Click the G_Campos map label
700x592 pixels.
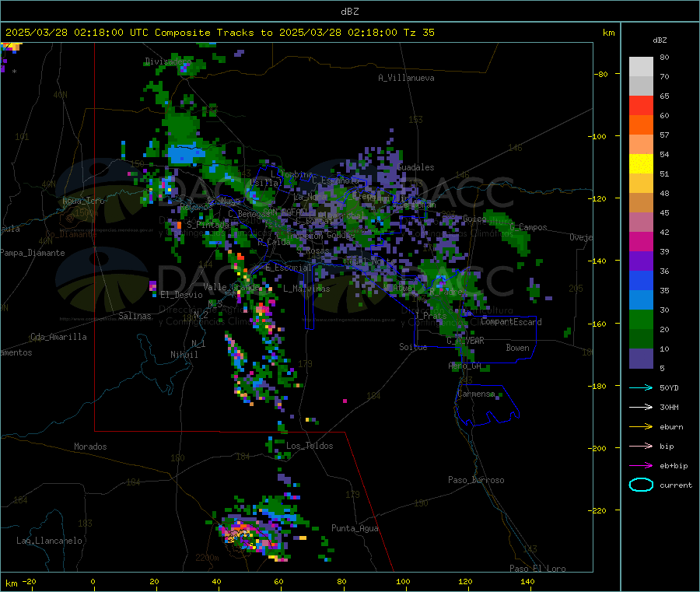click(x=528, y=227)
